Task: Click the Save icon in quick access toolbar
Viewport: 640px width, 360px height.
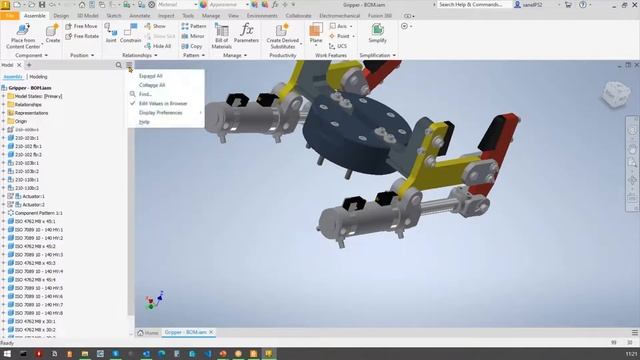Action: coord(42,4)
